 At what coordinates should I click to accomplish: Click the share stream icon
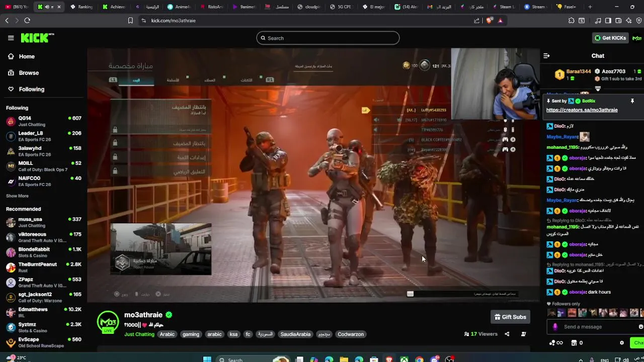coord(507,334)
